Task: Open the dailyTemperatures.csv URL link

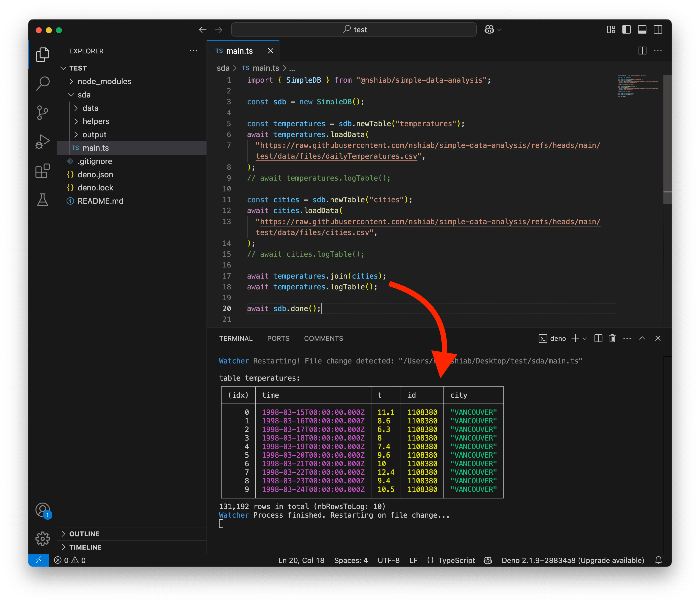Action: click(x=428, y=151)
